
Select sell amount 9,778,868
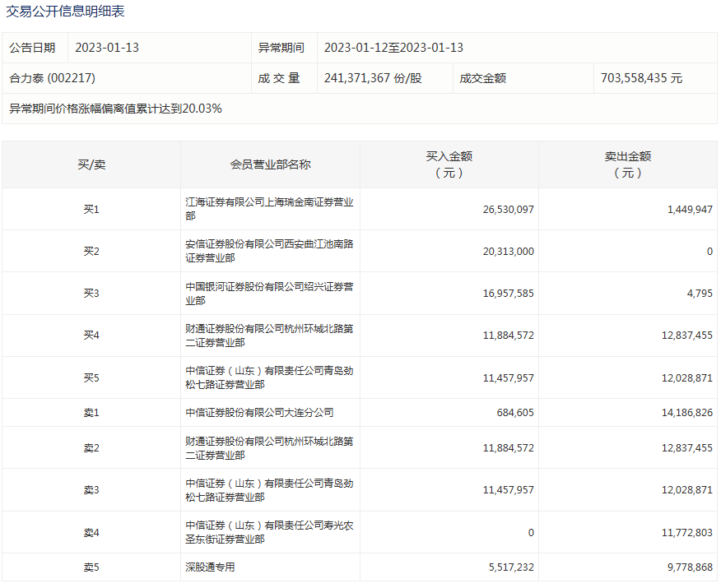coord(690,567)
